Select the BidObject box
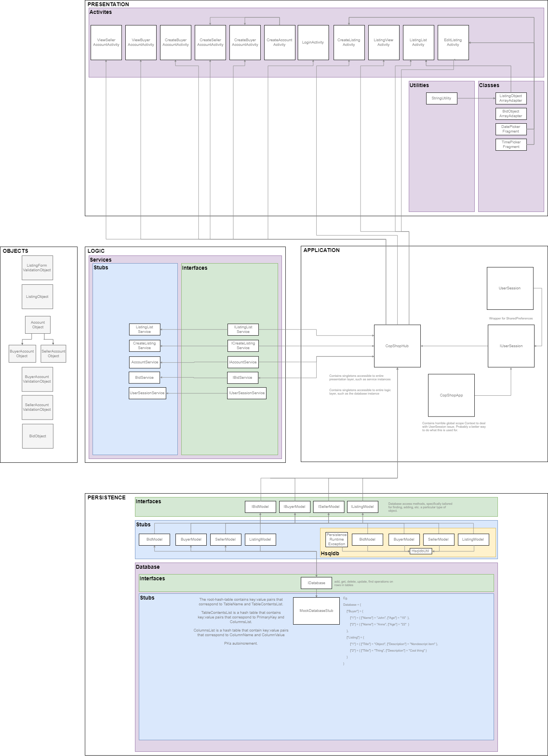The width and height of the screenshot is (548, 756). click(38, 436)
